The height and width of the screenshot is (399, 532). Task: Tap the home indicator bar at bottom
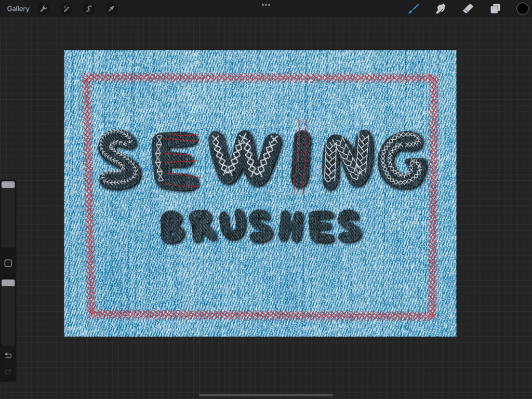click(266, 395)
